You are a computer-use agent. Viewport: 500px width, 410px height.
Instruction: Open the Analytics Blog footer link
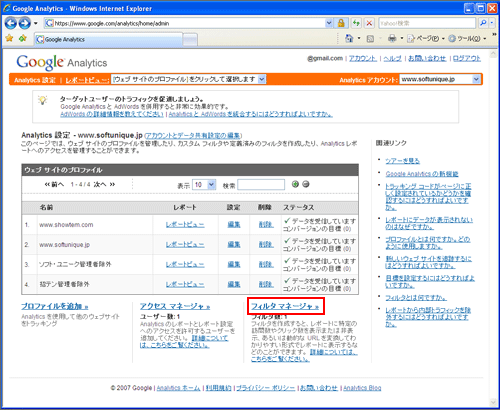[x=362, y=388]
